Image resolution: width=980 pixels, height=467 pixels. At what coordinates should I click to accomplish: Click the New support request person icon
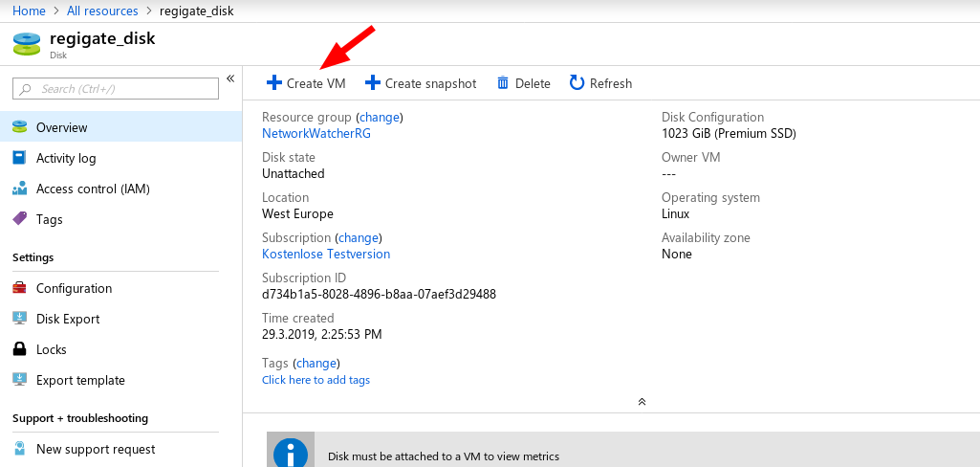(x=19, y=449)
